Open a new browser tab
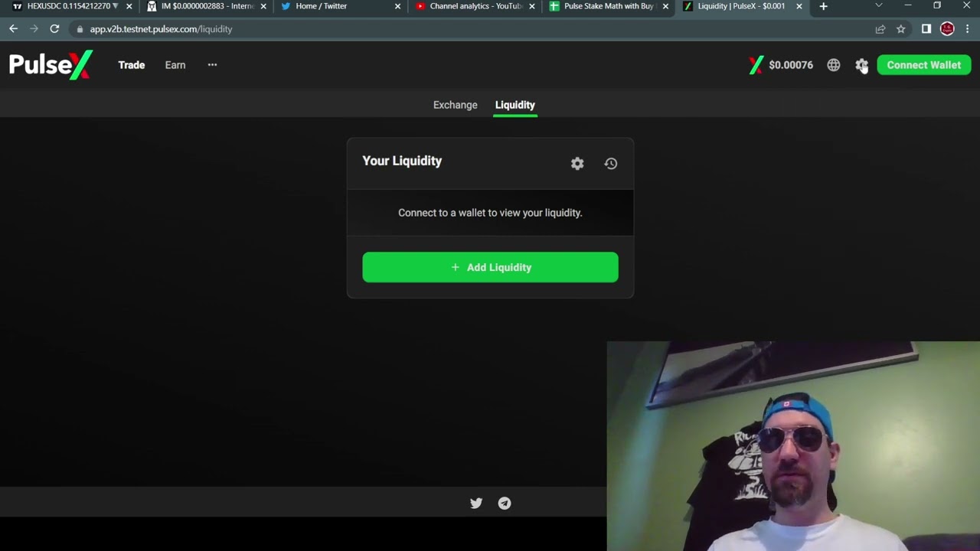The height and width of the screenshot is (551, 980). 823,6
